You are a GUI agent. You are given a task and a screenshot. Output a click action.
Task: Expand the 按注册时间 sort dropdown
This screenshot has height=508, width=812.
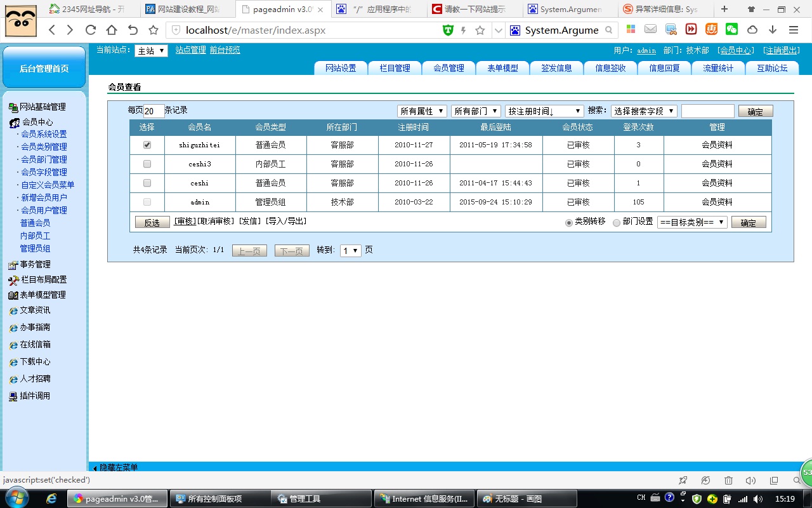(x=544, y=111)
